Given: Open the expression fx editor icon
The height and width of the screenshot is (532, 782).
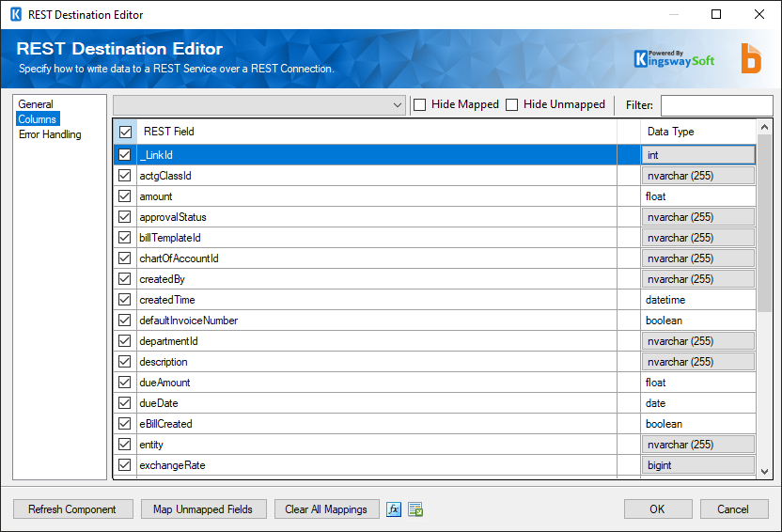Looking at the screenshot, I should (394, 509).
